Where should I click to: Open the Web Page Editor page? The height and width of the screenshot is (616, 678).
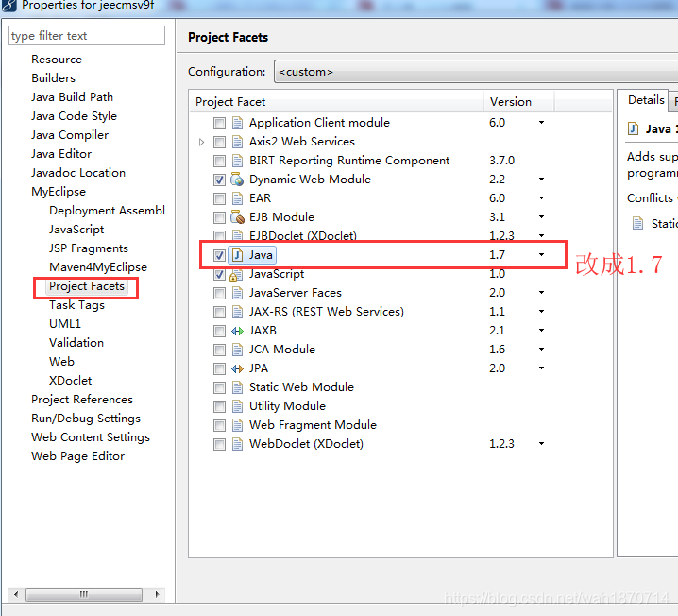(77, 456)
